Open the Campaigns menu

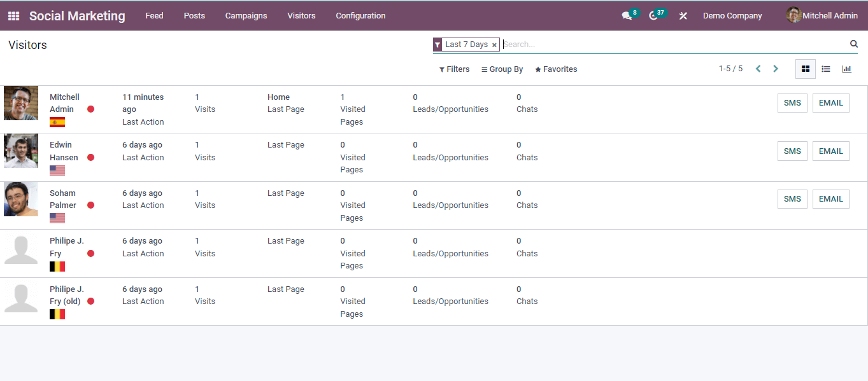click(x=246, y=16)
